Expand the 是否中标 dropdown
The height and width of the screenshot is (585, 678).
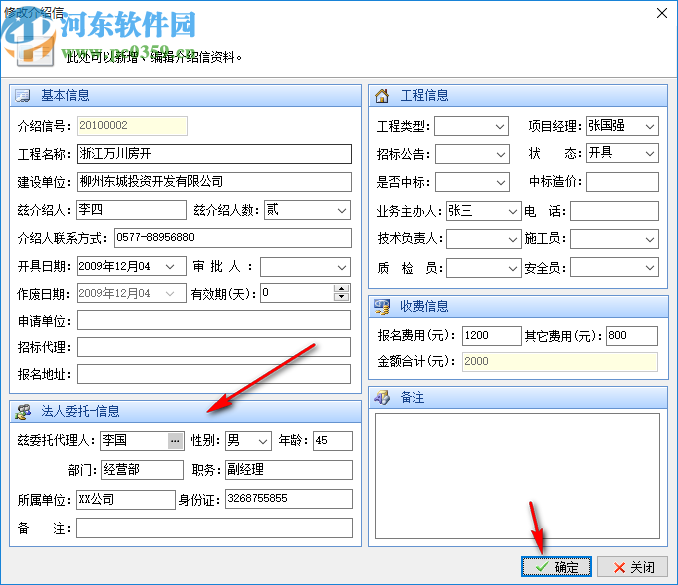500,182
